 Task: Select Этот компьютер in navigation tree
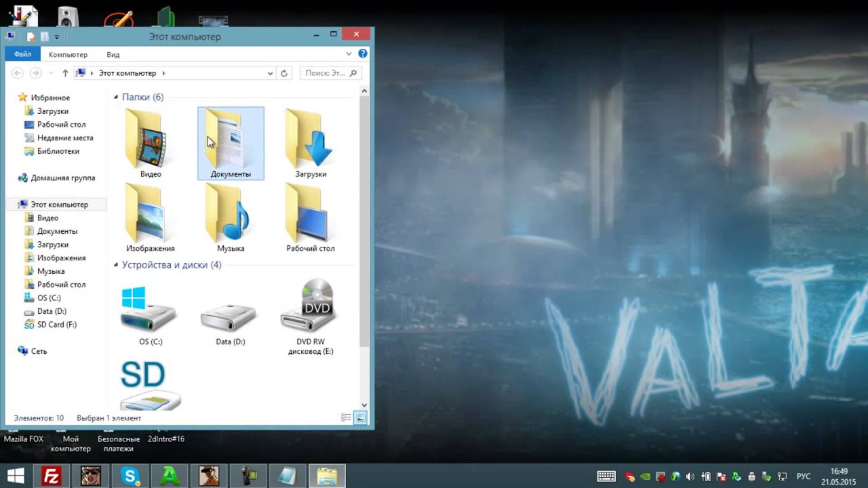pos(60,205)
